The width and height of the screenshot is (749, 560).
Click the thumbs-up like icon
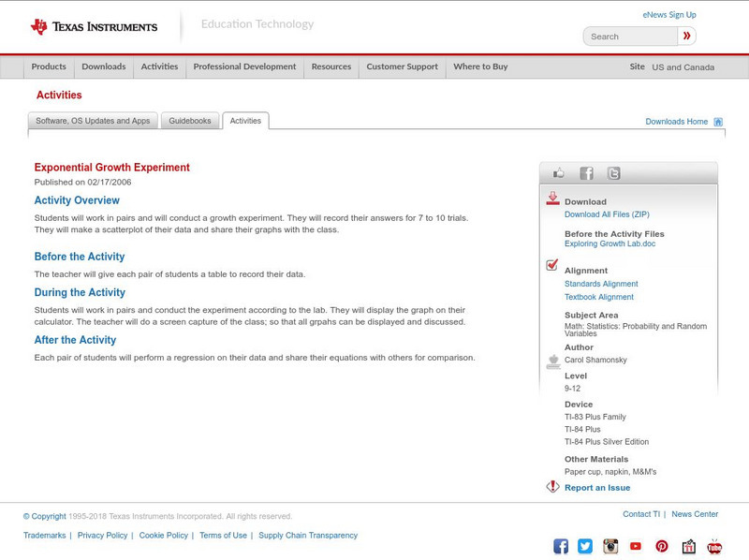pos(558,173)
